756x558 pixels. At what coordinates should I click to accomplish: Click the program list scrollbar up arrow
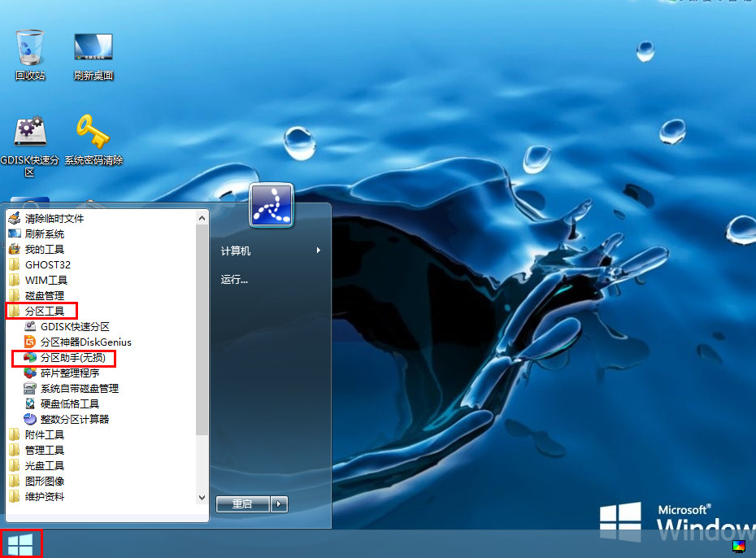point(202,219)
